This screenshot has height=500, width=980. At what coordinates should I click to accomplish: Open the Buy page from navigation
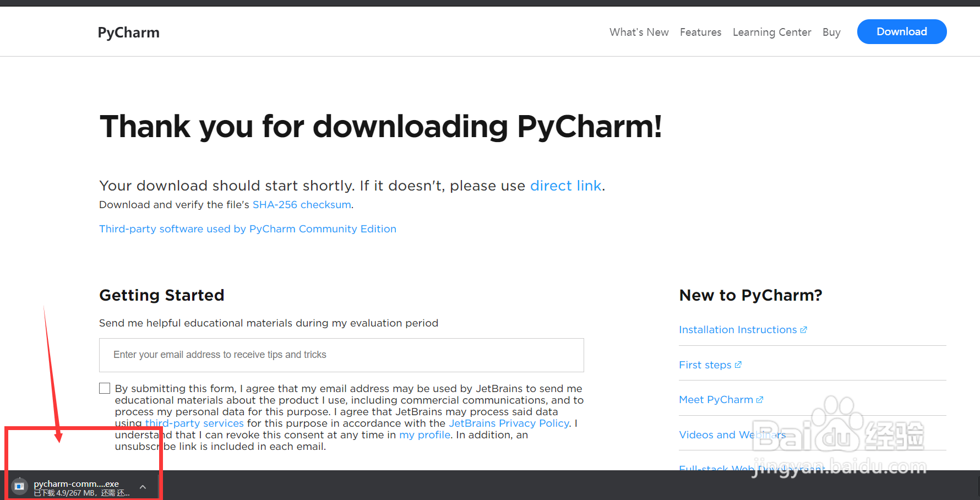pos(831,32)
